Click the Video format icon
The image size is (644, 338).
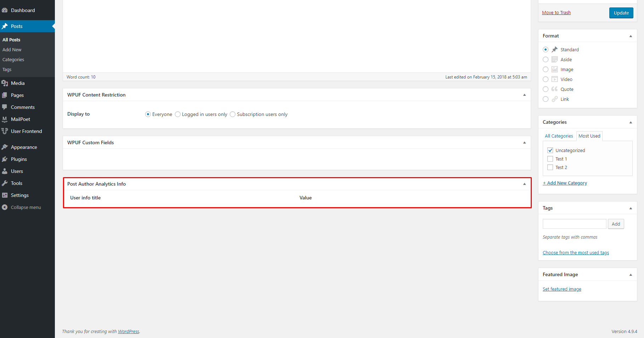555,79
